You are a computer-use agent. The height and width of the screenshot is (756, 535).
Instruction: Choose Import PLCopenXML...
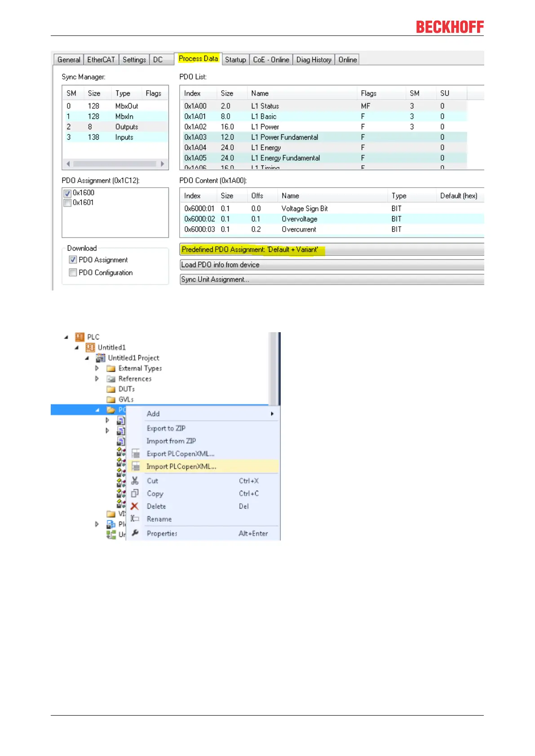pos(203,466)
